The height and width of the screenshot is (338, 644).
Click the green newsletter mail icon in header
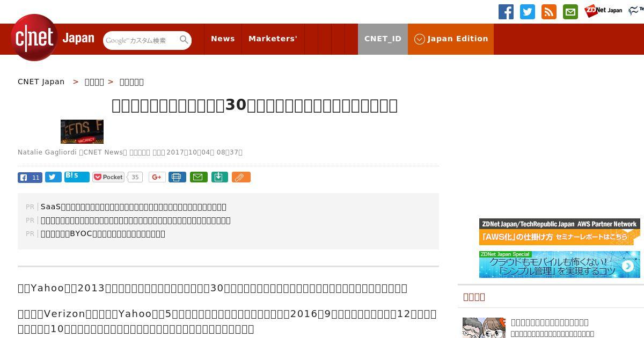point(570,12)
